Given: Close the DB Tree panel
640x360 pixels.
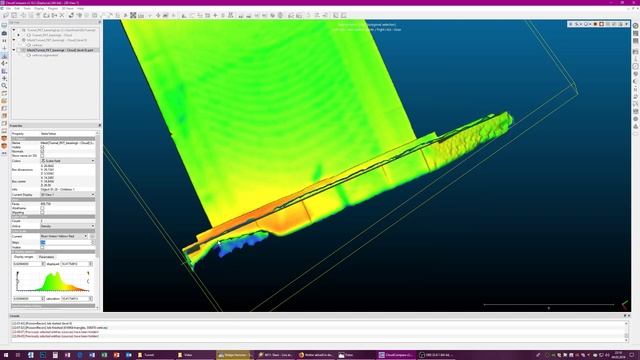Looking at the screenshot, I should point(100,22).
